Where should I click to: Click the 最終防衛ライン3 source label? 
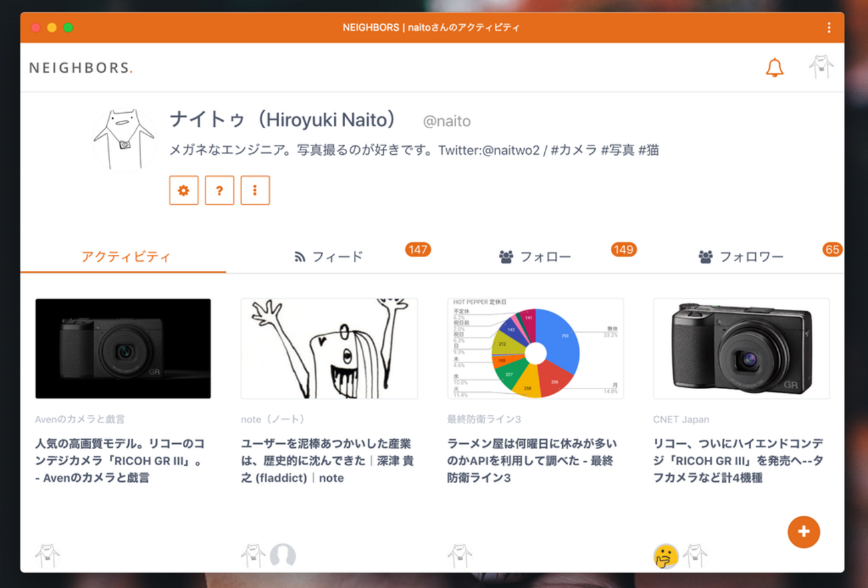(484, 419)
